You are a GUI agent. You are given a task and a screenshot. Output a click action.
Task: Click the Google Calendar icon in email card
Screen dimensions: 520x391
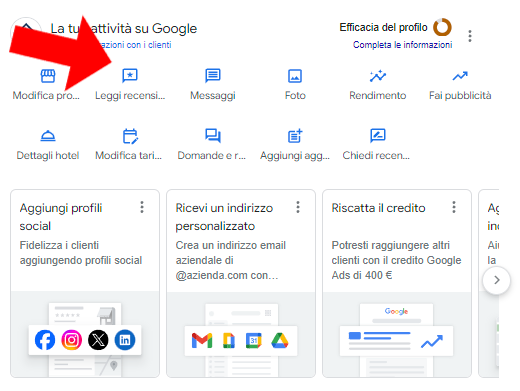click(253, 341)
